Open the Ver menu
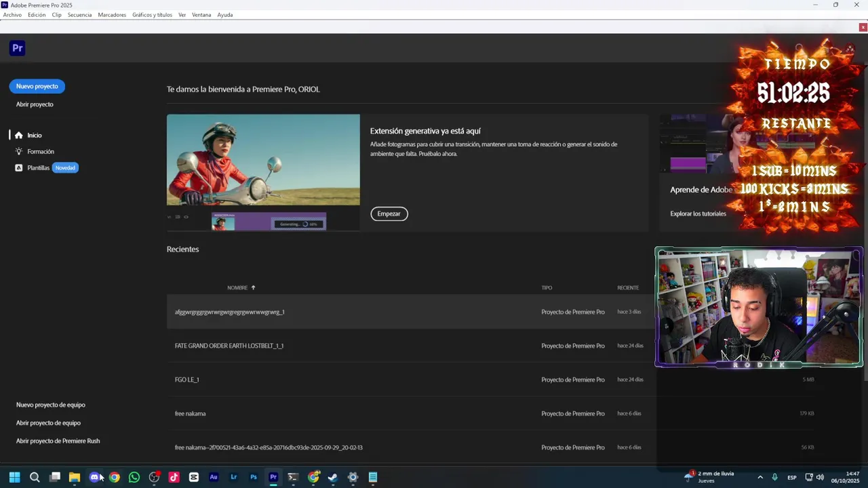Image resolution: width=868 pixels, height=488 pixels. [x=182, y=15]
